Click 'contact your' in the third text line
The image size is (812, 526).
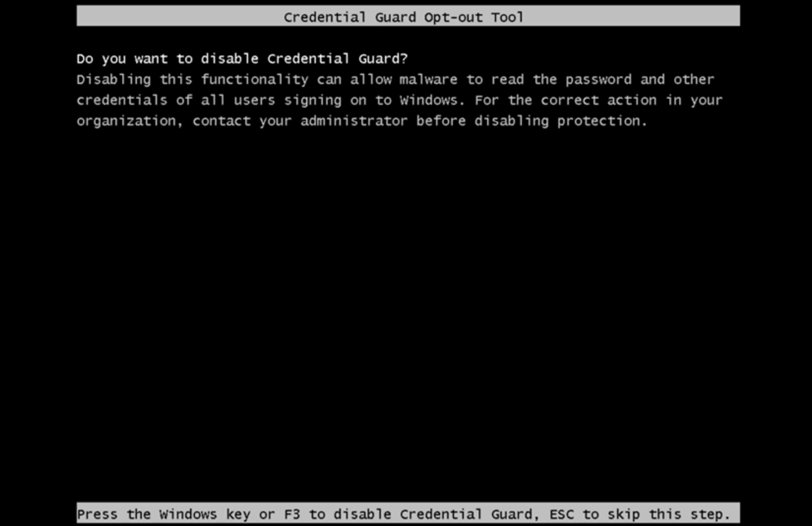tap(241, 121)
